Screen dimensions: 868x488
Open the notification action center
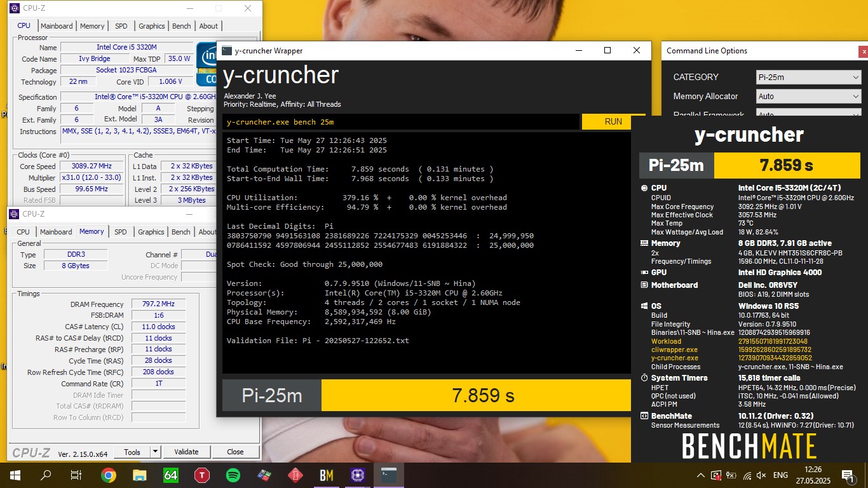[x=847, y=475]
